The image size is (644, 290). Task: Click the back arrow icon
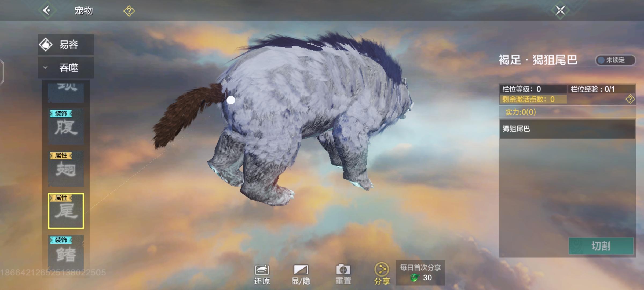47,10
